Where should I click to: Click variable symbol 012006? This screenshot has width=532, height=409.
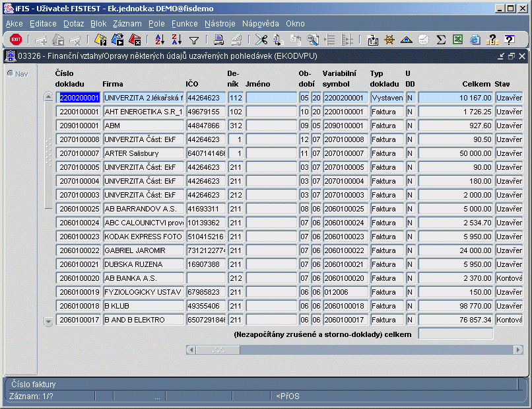(345, 292)
